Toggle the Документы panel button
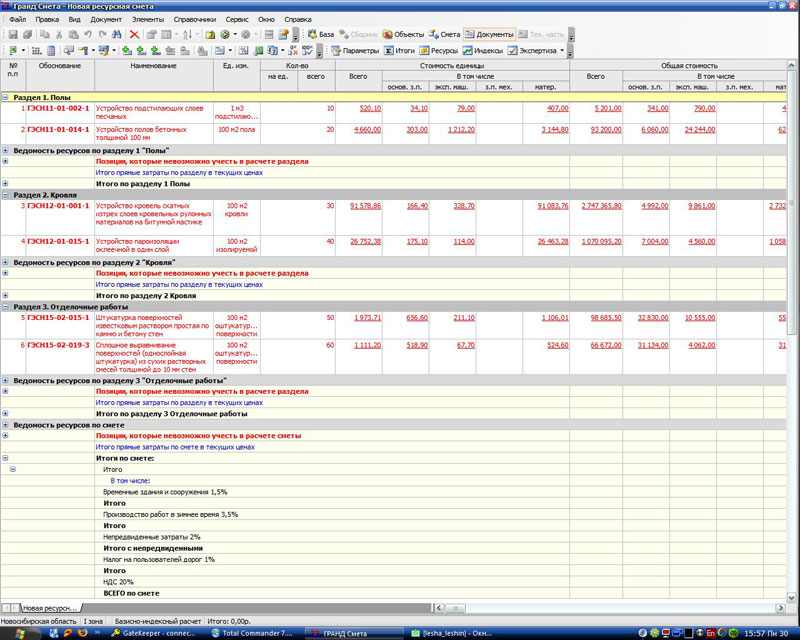The image size is (800, 640). point(490,34)
